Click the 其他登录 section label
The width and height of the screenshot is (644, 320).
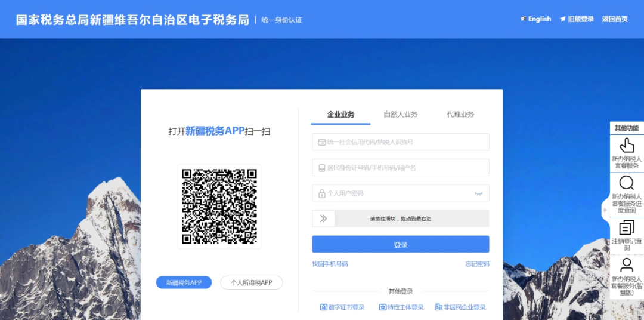coord(401,291)
